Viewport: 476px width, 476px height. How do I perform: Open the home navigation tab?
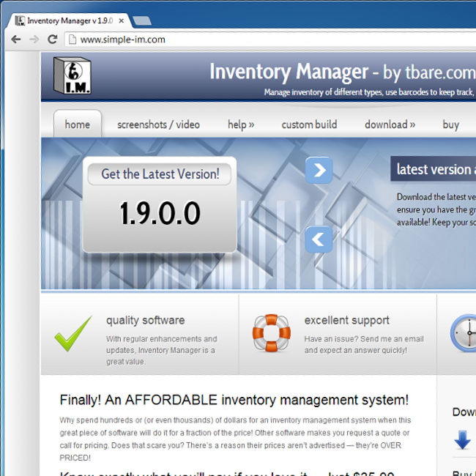[x=78, y=124]
